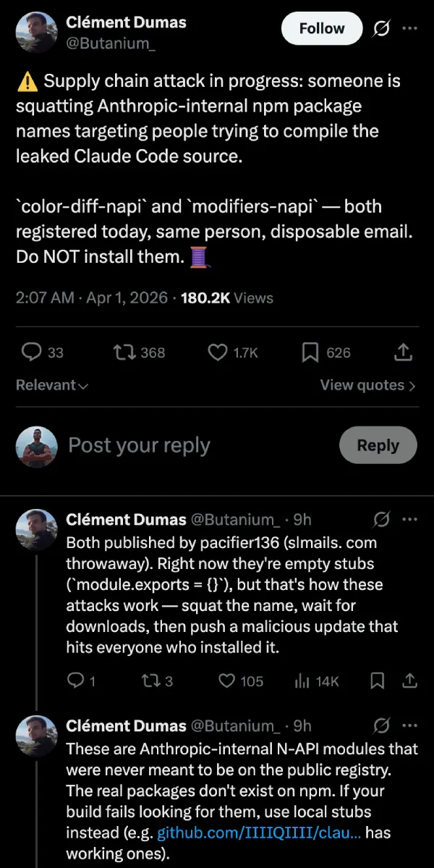Screen dimensions: 434x868
Task: Open the more options menu on the main post
Action: pyautogui.click(x=410, y=28)
